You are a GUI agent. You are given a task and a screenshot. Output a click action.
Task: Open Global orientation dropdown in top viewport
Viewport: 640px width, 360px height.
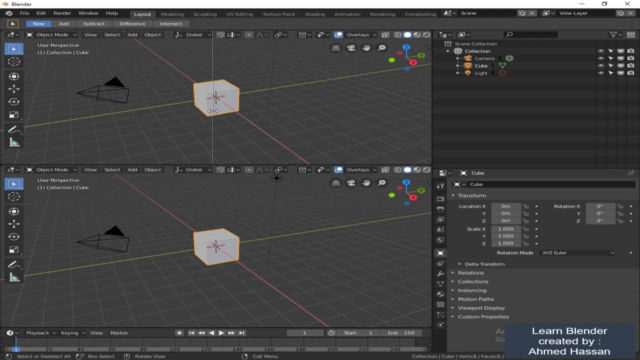coord(193,35)
